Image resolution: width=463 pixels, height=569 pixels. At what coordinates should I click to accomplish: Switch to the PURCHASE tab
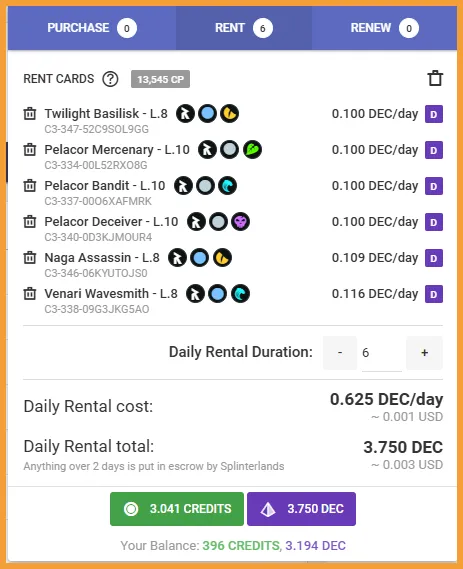click(x=92, y=28)
